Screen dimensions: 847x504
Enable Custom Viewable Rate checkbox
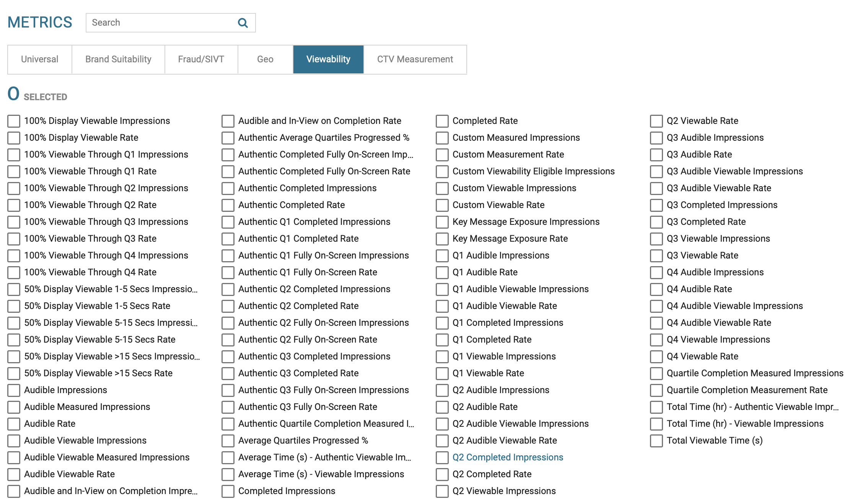442,205
